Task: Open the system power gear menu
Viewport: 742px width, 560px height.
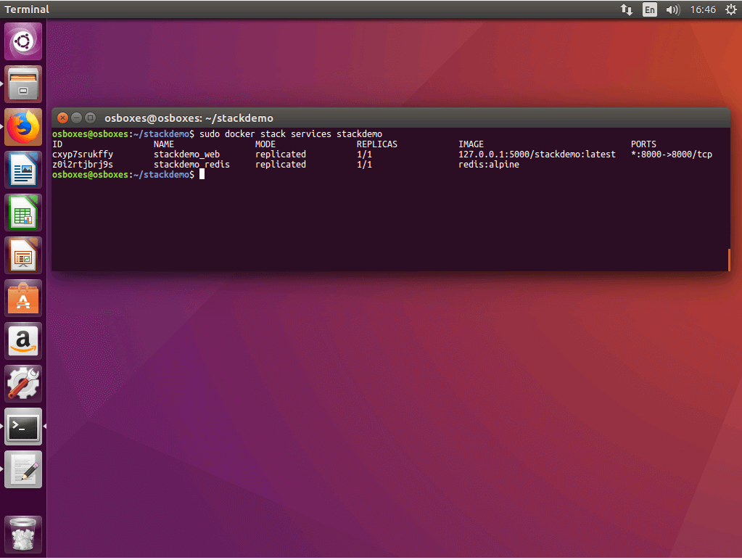Action: [x=731, y=9]
